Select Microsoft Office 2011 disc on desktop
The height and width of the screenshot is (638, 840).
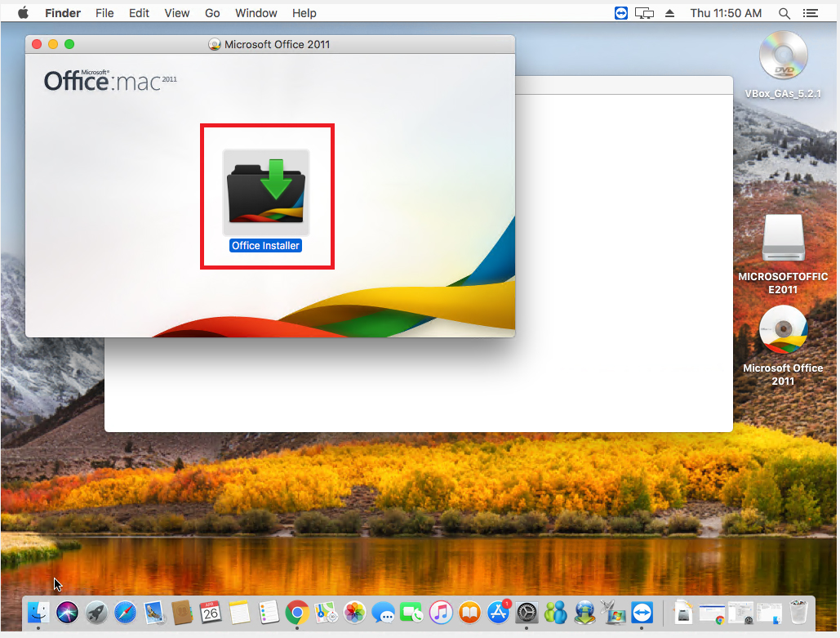(x=783, y=331)
